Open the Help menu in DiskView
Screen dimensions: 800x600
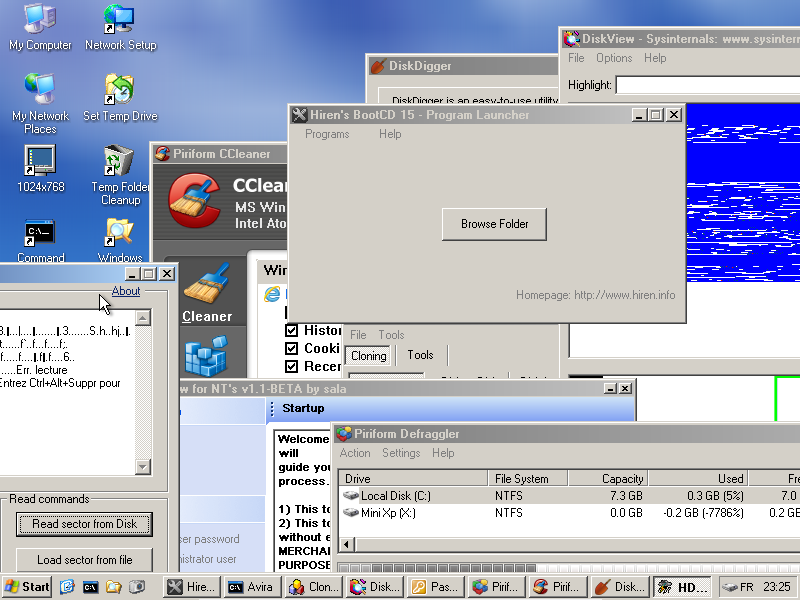pyautogui.click(x=655, y=58)
